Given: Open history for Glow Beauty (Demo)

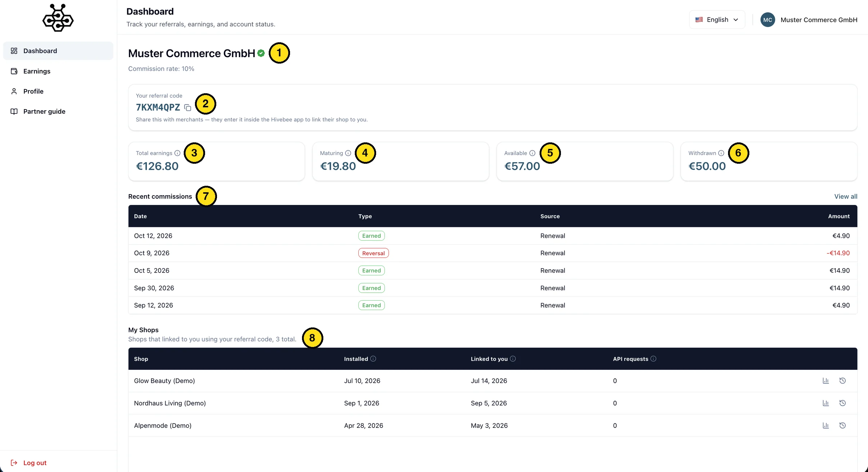Looking at the screenshot, I should 842,381.
